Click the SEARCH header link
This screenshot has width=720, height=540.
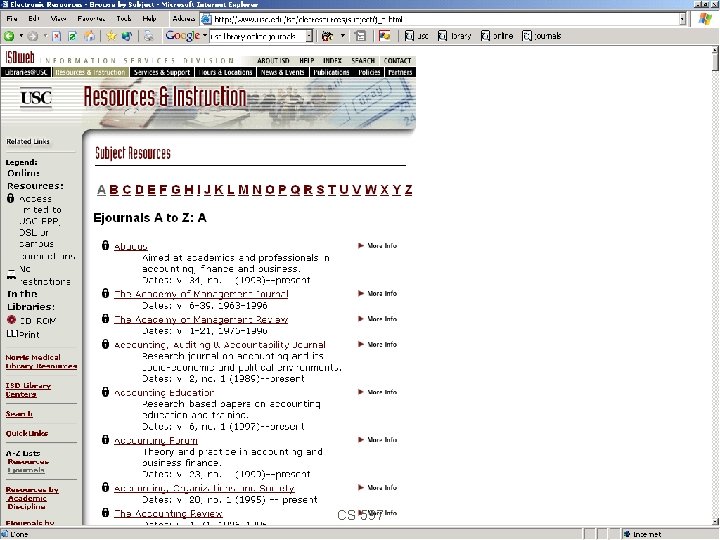pyautogui.click(x=363, y=61)
